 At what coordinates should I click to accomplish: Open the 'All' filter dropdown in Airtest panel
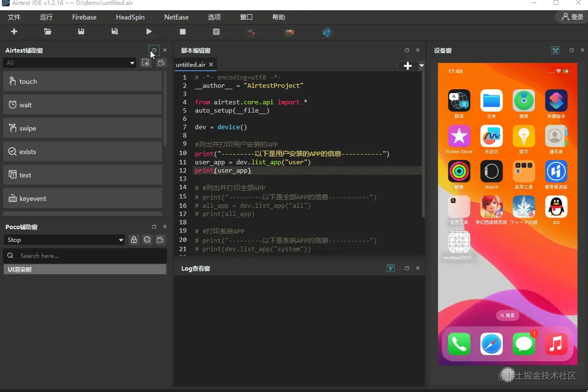(69, 62)
